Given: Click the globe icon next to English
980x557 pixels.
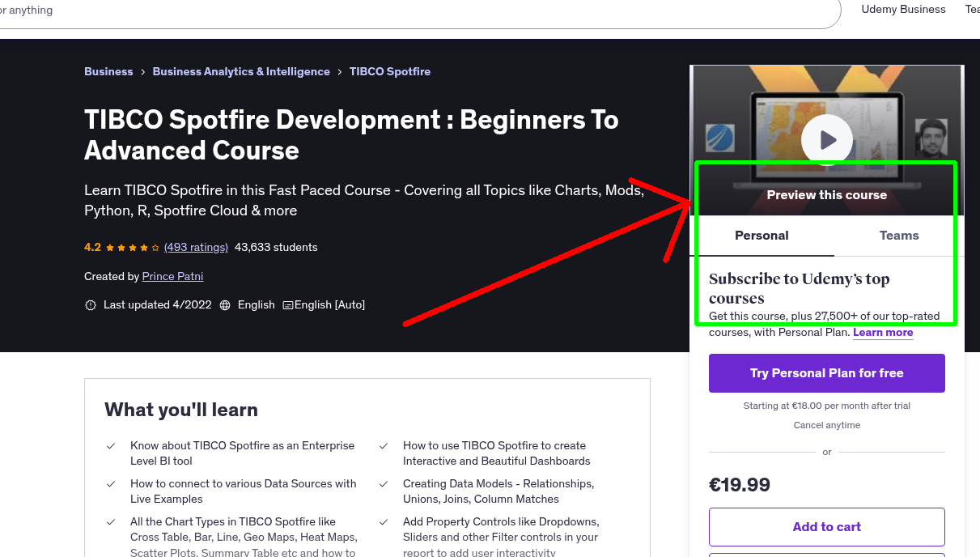Looking at the screenshot, I should pos(224,304).
